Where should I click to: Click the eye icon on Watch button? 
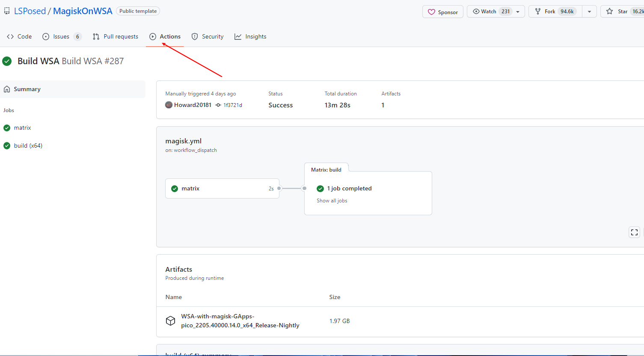[476, 12]
